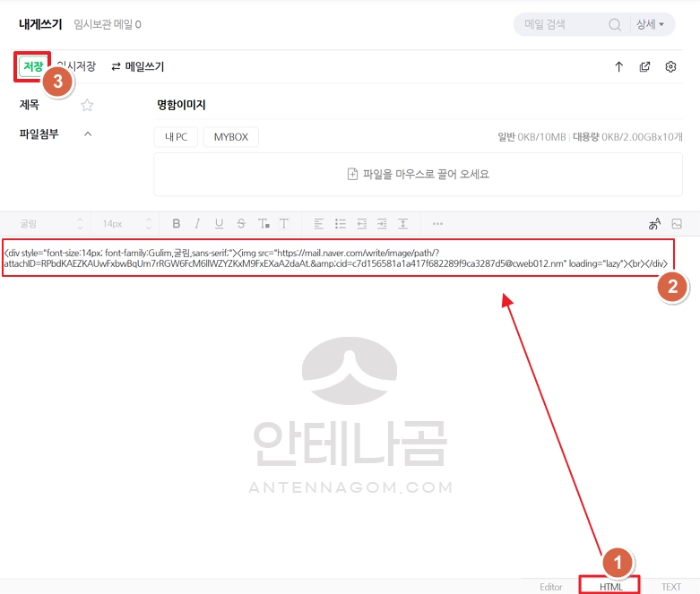Toggle bold formatting

[177, 224]
